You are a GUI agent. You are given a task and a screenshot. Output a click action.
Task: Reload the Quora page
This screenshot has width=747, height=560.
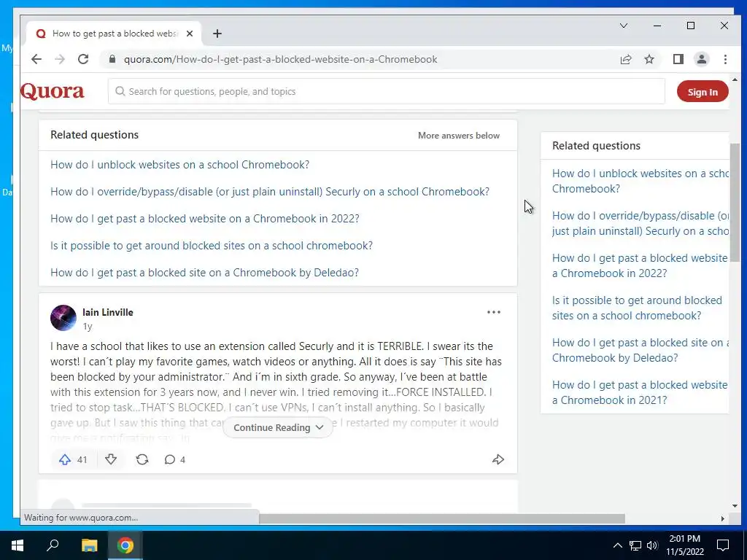(83, 59)
